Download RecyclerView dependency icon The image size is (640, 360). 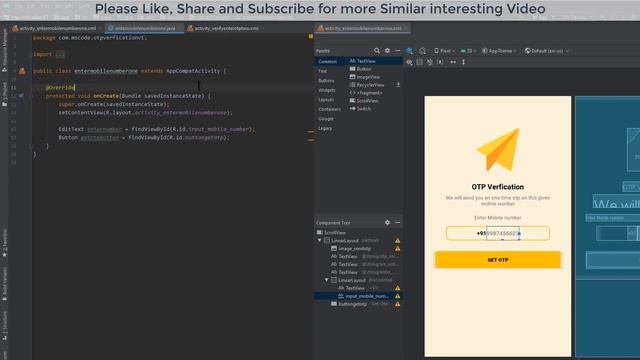tap(398, 85)
